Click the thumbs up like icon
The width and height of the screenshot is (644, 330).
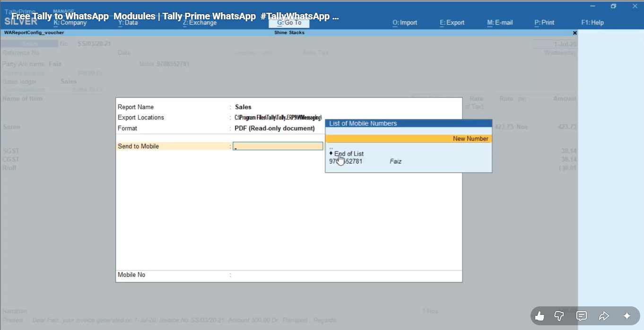pos(540,316)
